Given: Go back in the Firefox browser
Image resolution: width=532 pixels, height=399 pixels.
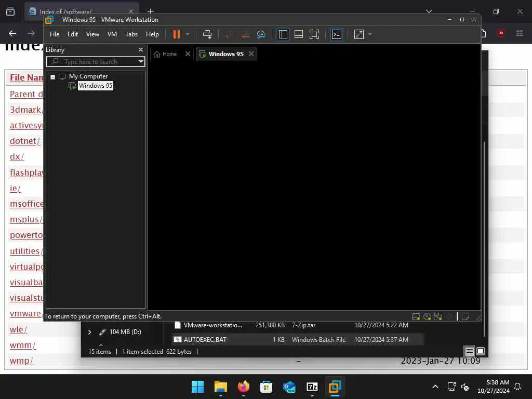Looking at the screenshot, I should point(12,33).
